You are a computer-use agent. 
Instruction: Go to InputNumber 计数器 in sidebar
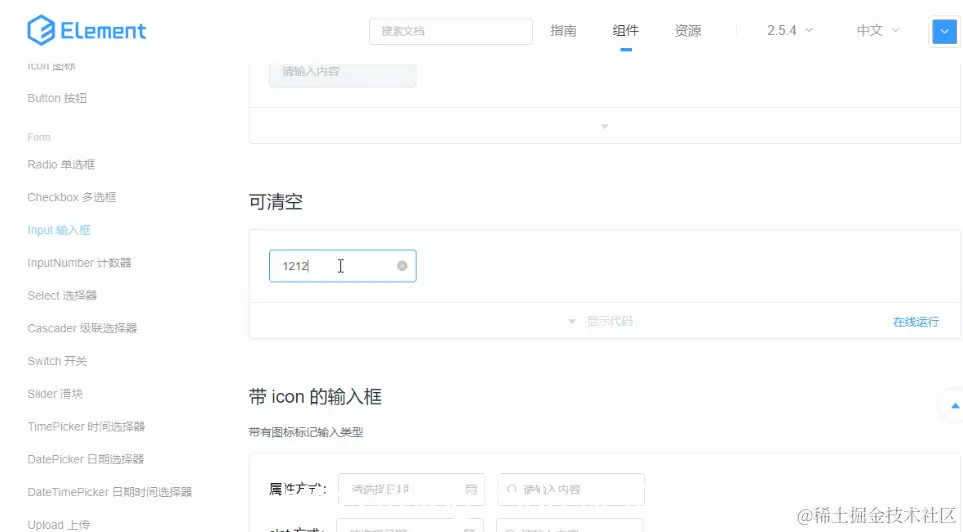point(79,263)
